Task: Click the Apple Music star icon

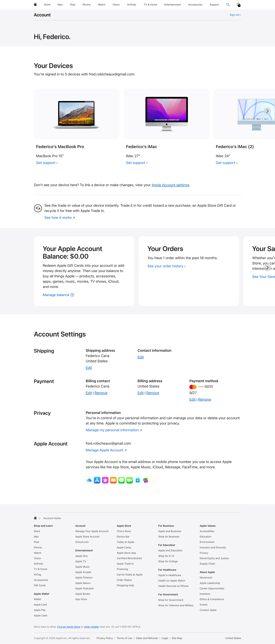Action: (x=105, y=480)
